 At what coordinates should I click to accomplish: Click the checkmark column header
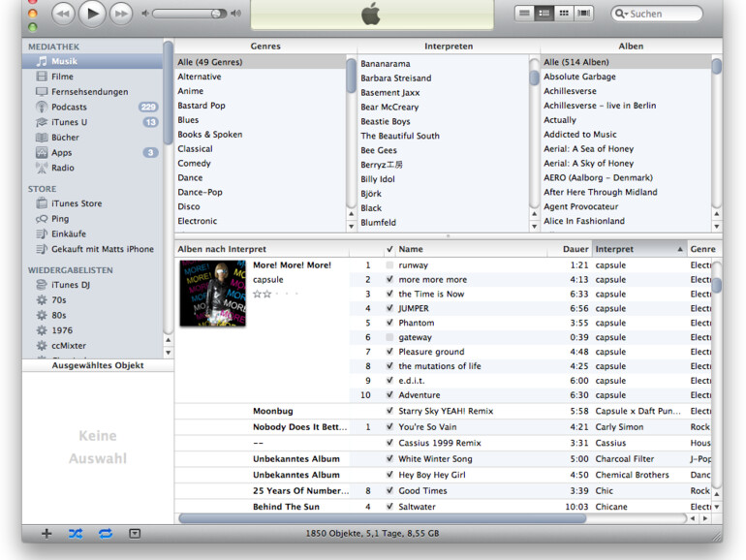tap(389, 249)
